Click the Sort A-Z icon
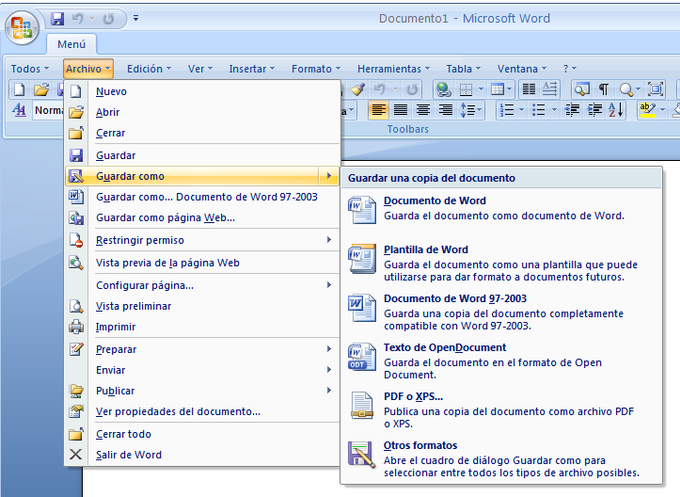 pyautogui.click(x=616, y=110)
